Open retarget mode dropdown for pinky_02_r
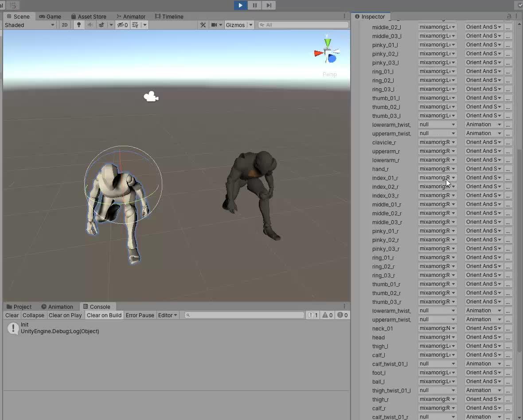This screenshot has height=420, width=523. pyautogui.click(x=483, y=240)
